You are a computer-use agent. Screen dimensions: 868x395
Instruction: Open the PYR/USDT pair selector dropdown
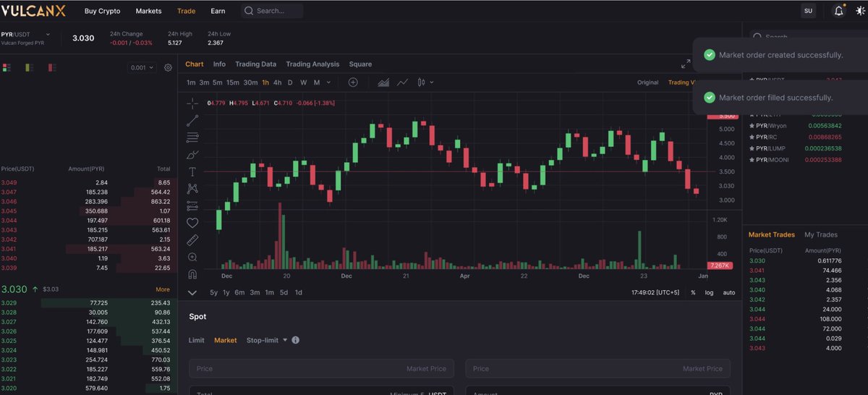point(48,34)
